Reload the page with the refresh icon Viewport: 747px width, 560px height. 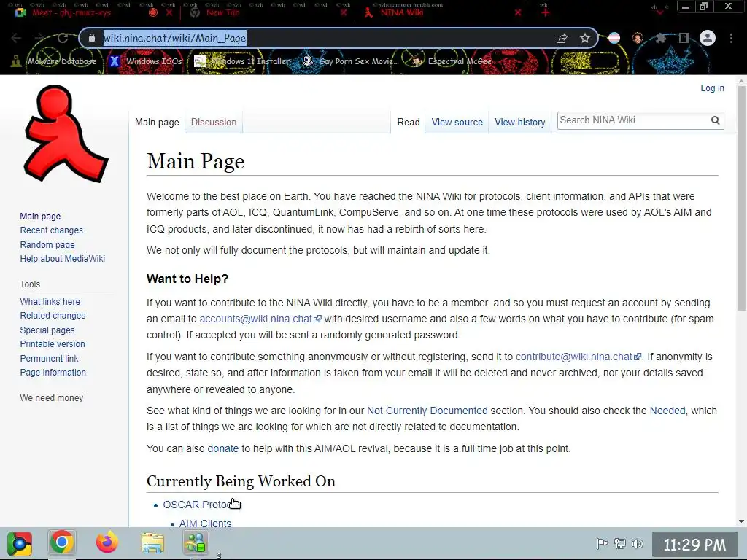[63, 38]
